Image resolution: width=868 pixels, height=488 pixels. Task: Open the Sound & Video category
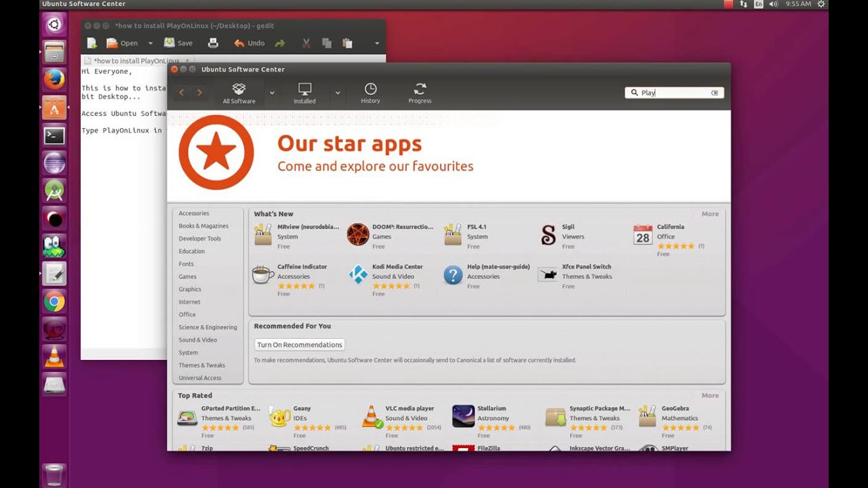198,340
